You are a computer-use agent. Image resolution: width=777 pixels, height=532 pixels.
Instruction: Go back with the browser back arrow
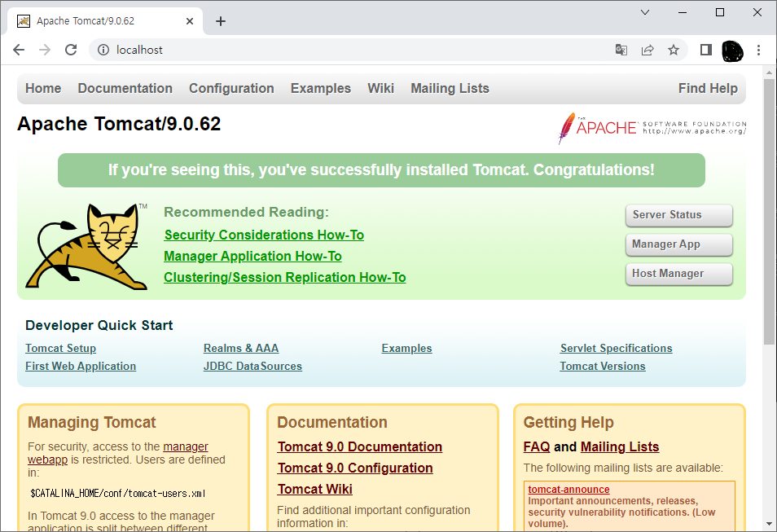[x=19, y=50]
